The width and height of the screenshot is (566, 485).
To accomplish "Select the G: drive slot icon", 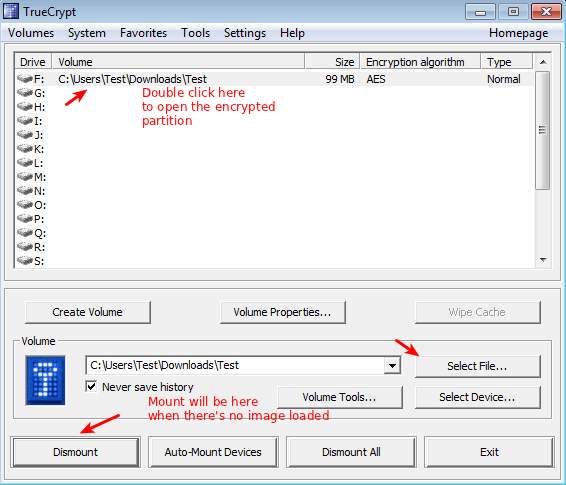I will tap(25, 92).
